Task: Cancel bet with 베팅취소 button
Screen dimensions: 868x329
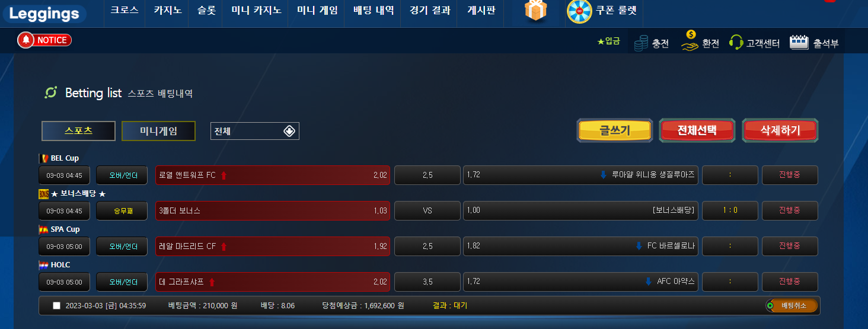Action: coord(792,306)
